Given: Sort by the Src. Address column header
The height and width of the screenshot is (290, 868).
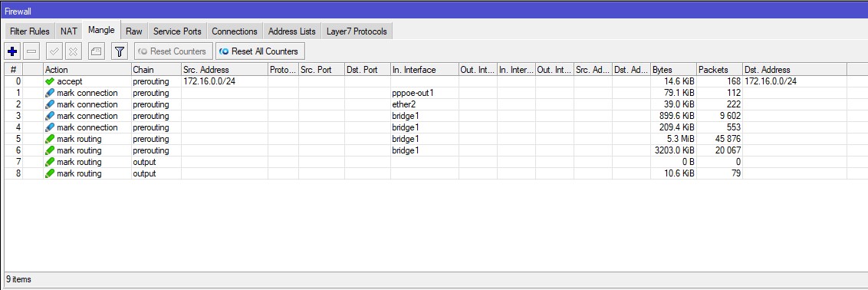Looking at the screenshot, I should coord(224,70).
